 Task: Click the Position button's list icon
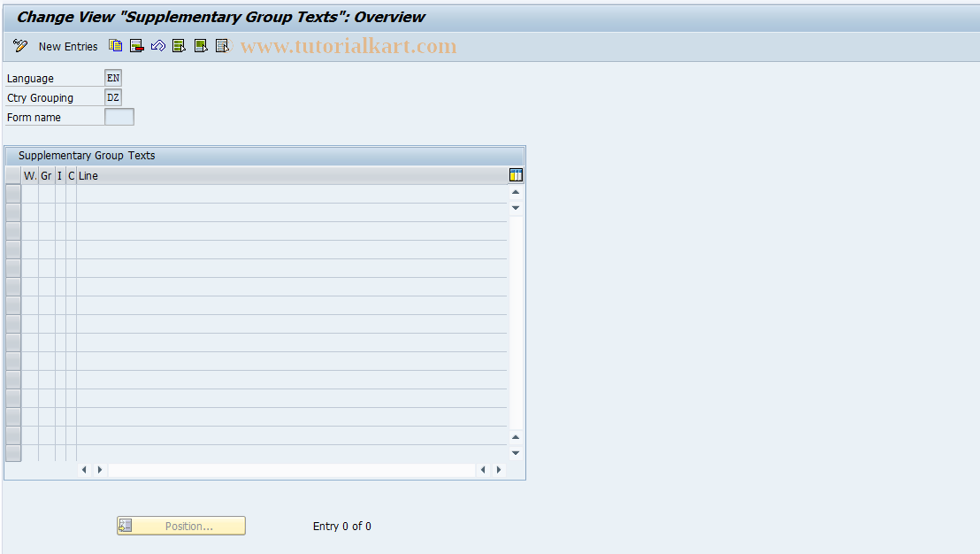[x=126, y=526]
